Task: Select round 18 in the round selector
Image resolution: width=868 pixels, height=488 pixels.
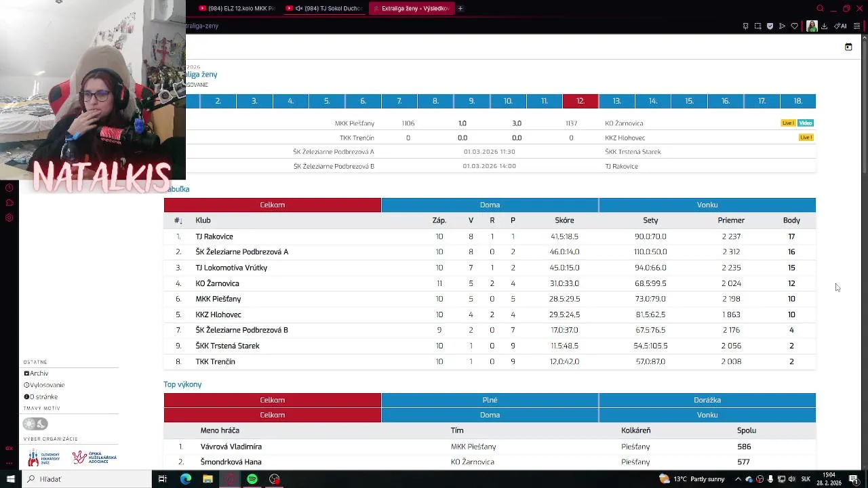Action: pyautogui.click(x=797, y=101)
